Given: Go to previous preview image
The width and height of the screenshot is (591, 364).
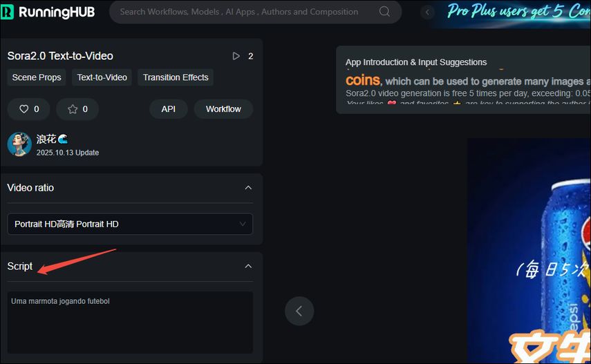Looking at the screenshot, I should (x=299, y=311).
